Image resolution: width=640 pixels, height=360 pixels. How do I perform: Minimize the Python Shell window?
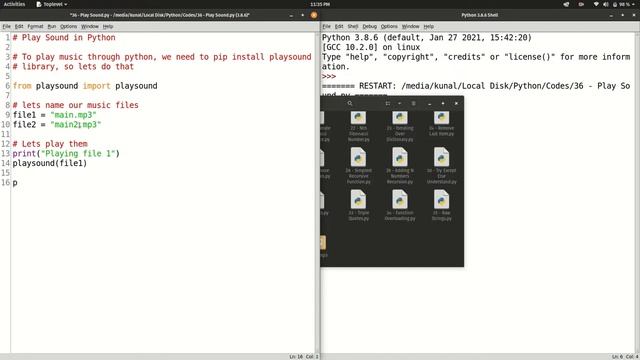[611, 15]
